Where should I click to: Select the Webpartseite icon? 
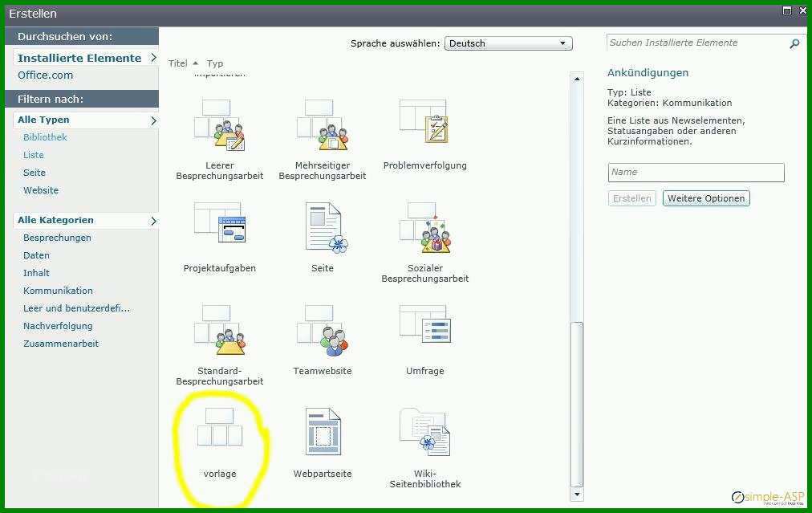click(x=323, y=431)
